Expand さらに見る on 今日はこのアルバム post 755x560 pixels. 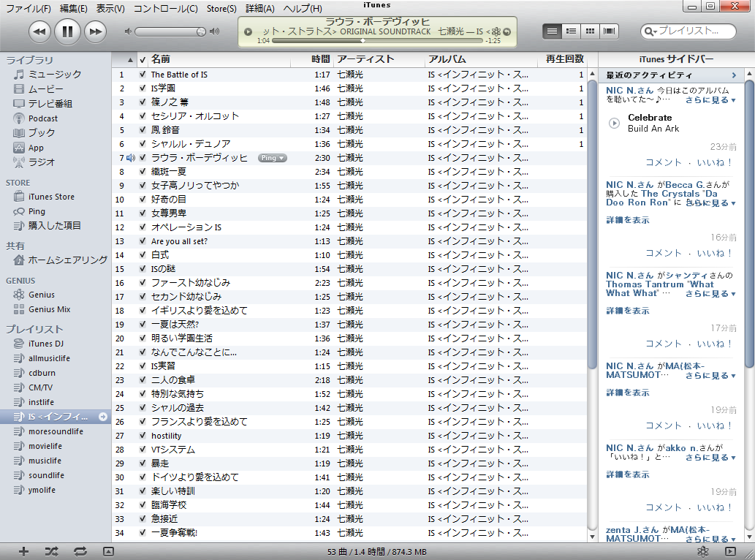pos(710,100)
